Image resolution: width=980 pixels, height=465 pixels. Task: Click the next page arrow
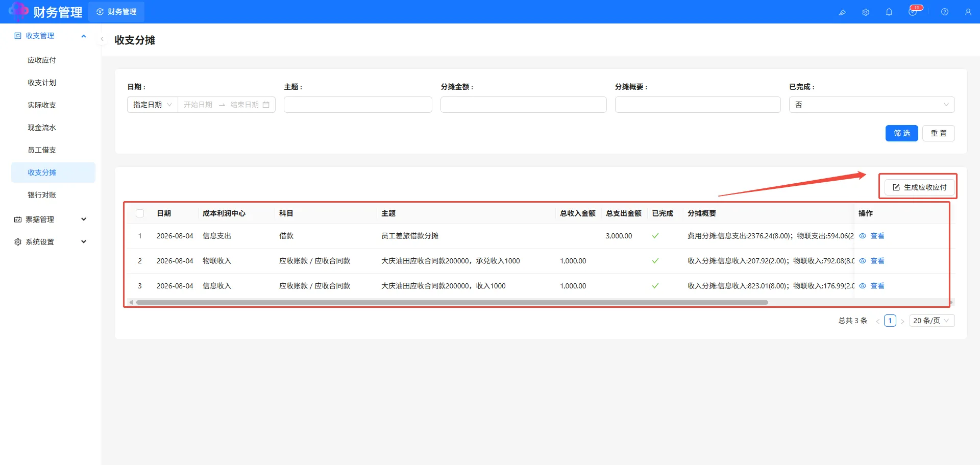click(902, 321)
